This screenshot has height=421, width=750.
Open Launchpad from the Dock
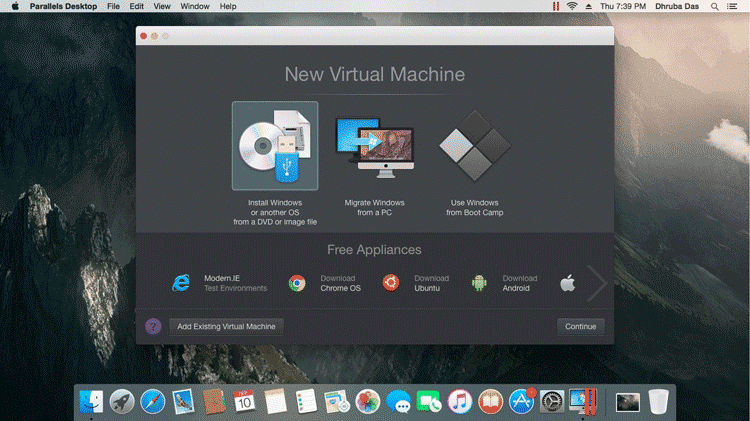[x=121, y=401]
